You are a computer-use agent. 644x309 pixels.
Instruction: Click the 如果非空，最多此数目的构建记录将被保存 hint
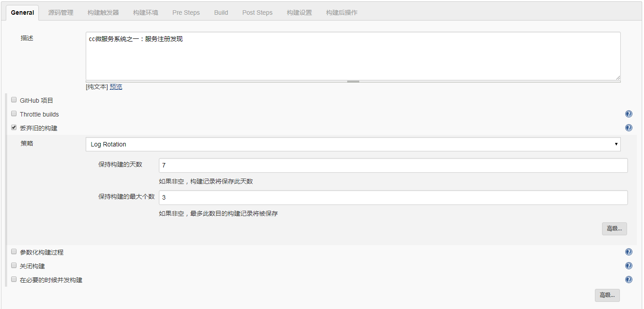(218, 214)
